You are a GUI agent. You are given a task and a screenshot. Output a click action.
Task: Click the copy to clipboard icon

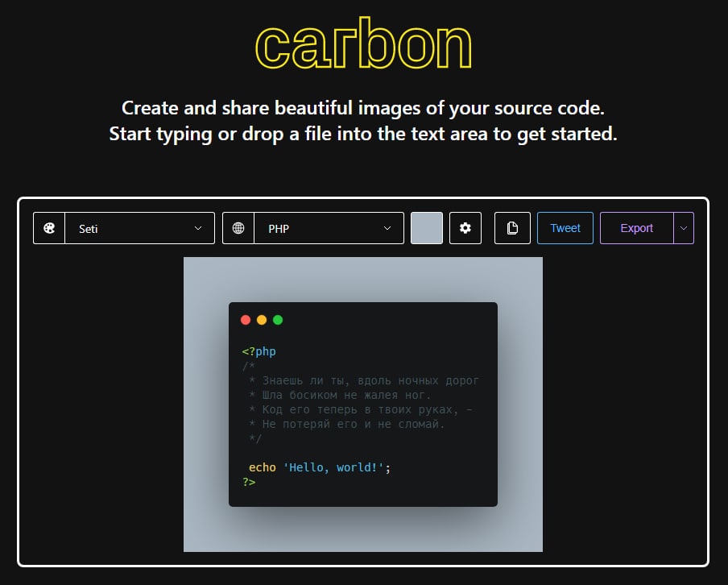(512, 228)
